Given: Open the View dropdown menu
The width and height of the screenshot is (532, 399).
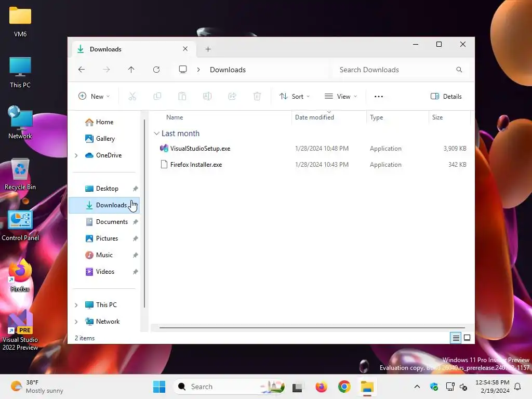Looking at the screenshot, I should tap(341, 96).
